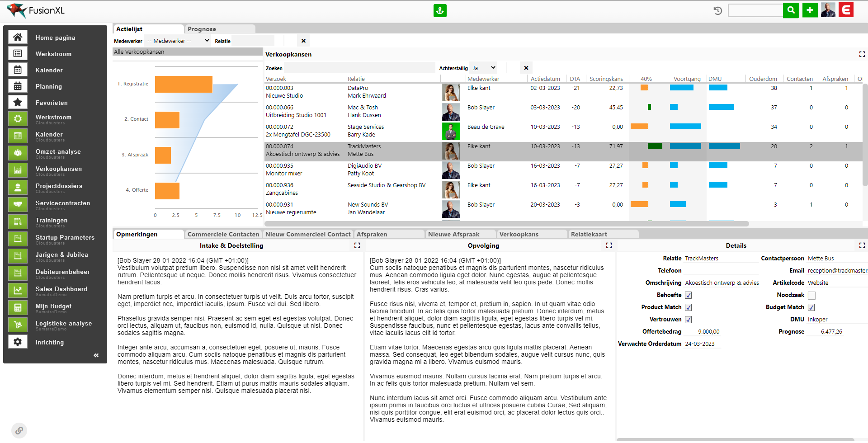This screenshot has height=443, width=868.
Task: Collapse the sidebar with double chevron
Action: [x=96, y=355]
